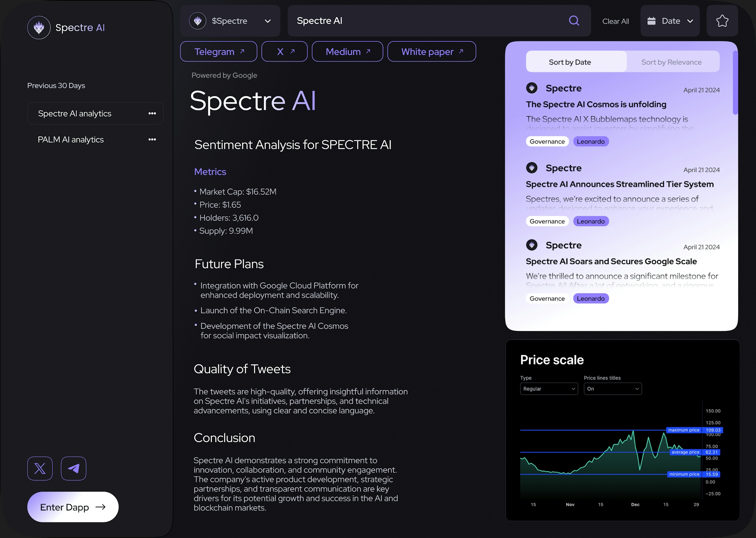756x538 pixels.
Task: Switch to Sort by Relevance tab
Action: 671,62
